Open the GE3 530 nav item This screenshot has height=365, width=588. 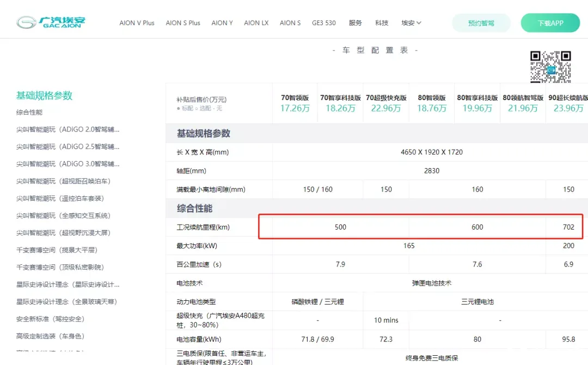point(324,23)
